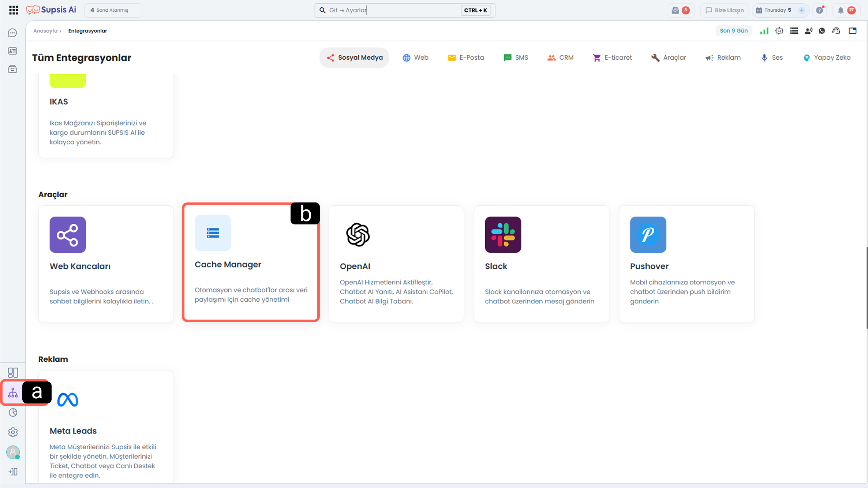This screenshot has height=488, width=868.
Task: Open the Meta Leads card title
Action: [x=73, y=431]
